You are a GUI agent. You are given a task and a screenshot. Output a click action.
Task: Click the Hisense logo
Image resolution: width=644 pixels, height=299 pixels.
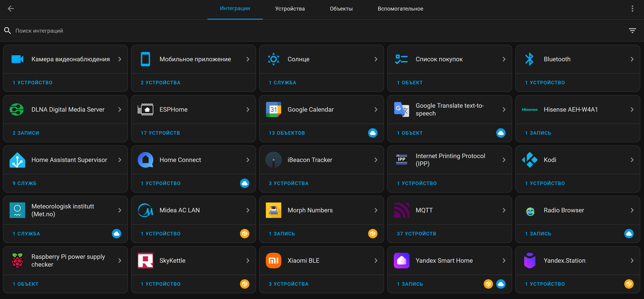tap(530, 110)
